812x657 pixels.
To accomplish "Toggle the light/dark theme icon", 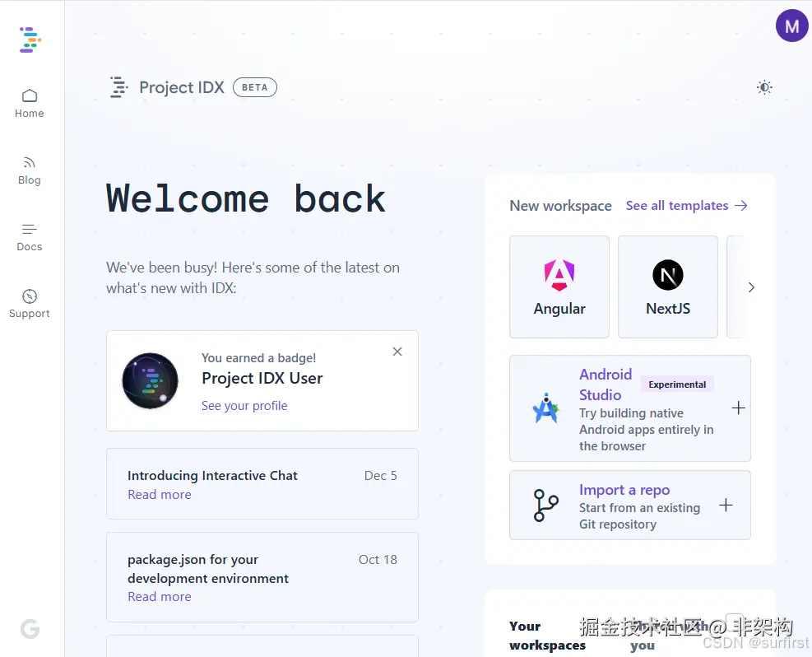I will 764,87.
